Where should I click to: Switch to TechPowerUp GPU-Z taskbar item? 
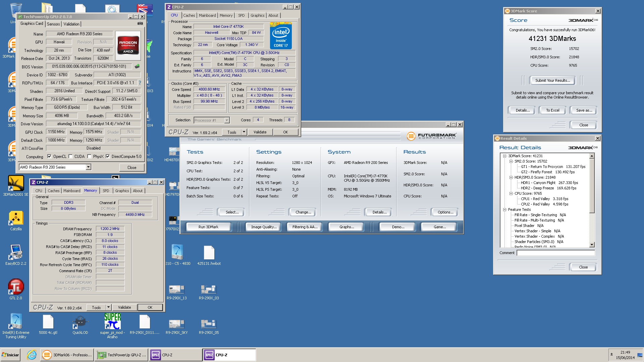pyautogui.click(x=121, y=355)
